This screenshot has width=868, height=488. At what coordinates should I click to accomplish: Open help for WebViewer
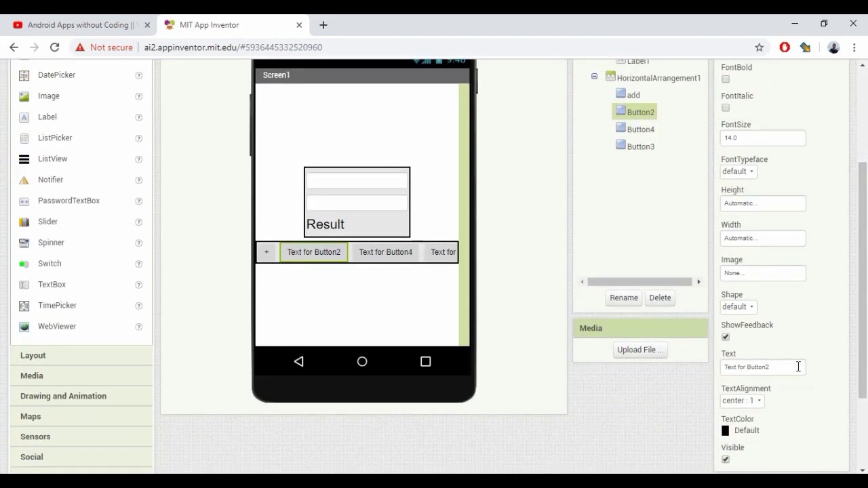[x=139, y=327]
